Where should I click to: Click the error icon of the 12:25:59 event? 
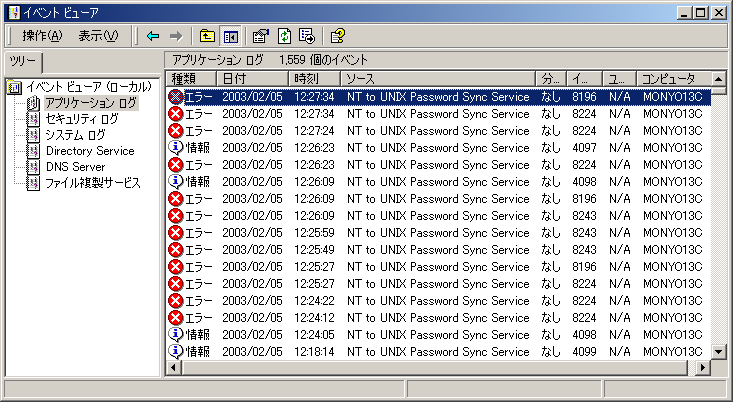coord(175,232)
